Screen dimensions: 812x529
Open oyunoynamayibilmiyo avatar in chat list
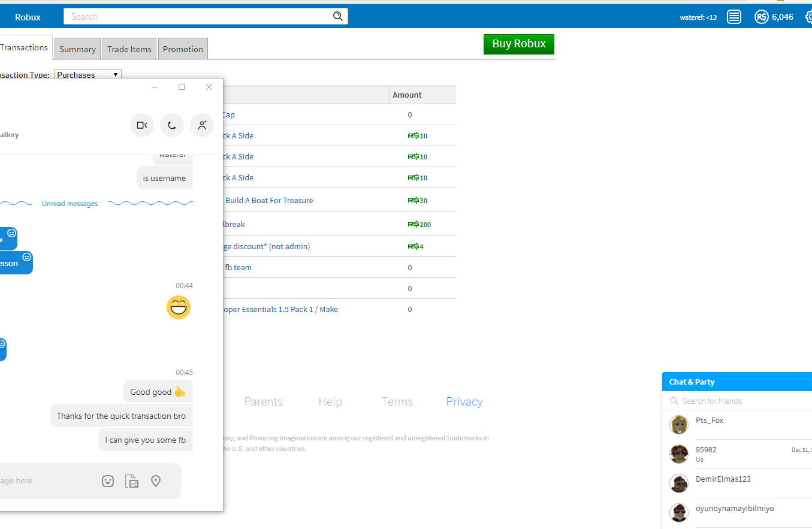pos(679,512)
